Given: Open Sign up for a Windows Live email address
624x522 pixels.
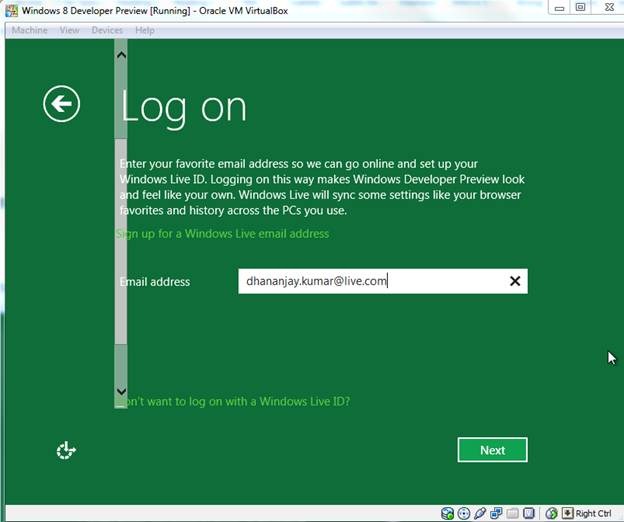Looking at the screenshot, I should coord(224,233).
